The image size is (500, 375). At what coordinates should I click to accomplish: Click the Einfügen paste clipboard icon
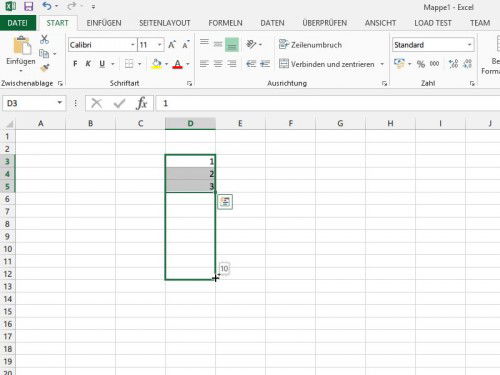(22, 45)
